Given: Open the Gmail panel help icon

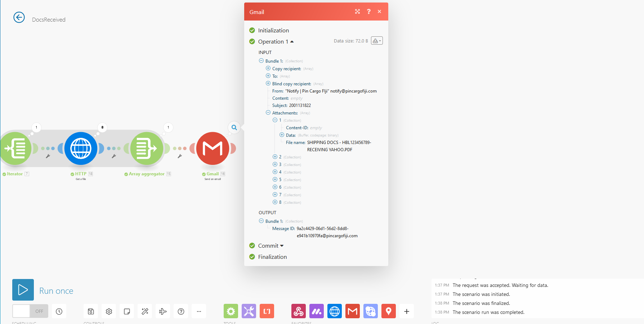Looking at the screenshot, I should tap(368, 12).
